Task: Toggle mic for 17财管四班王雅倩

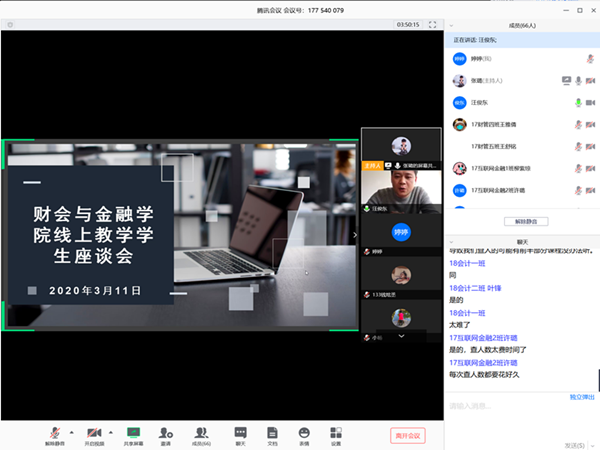Action: tap(578, 124)
